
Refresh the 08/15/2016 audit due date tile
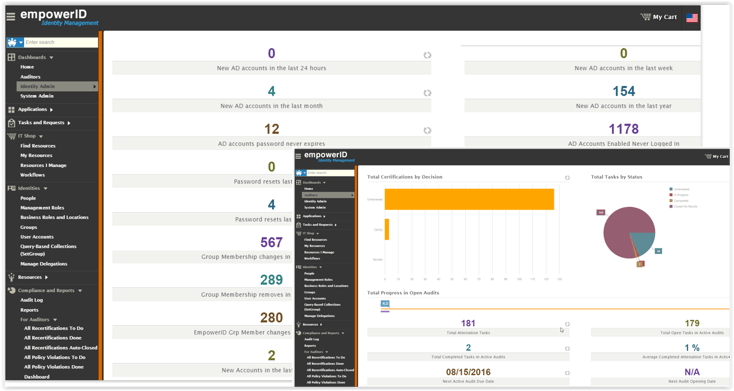point(567,373)
